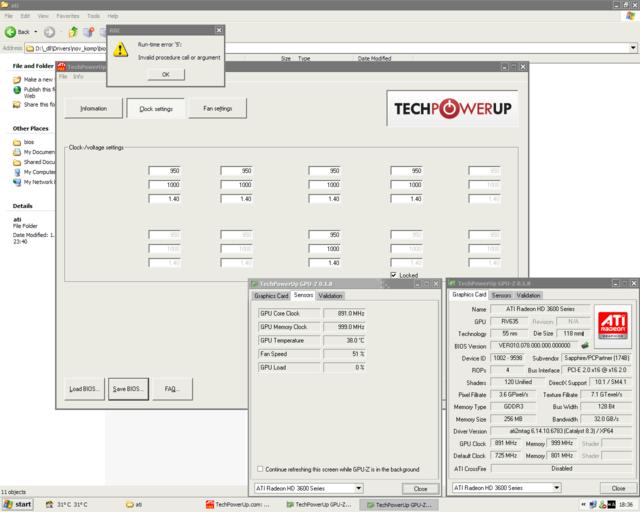Click the Up folder icon in Explorer toolbar
The height and width of the screenshot is (512, 640).
pyautogui.click(x=73, y=32)
